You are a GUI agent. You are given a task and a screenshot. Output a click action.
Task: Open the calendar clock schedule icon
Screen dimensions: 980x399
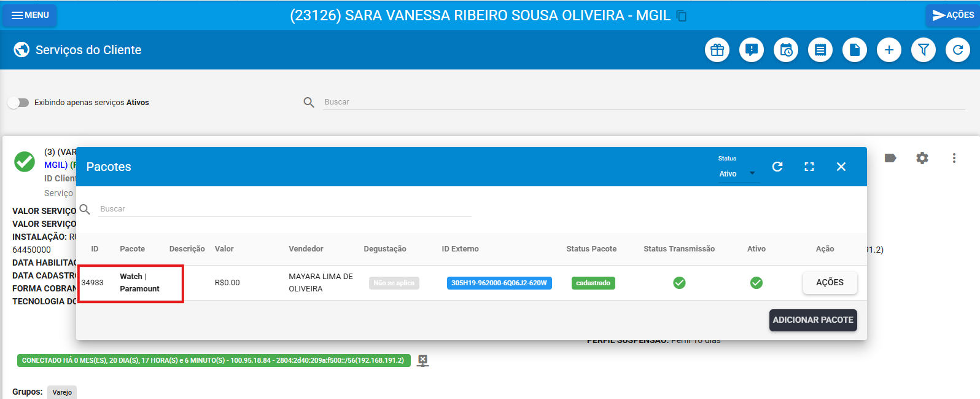click(786, 50)
